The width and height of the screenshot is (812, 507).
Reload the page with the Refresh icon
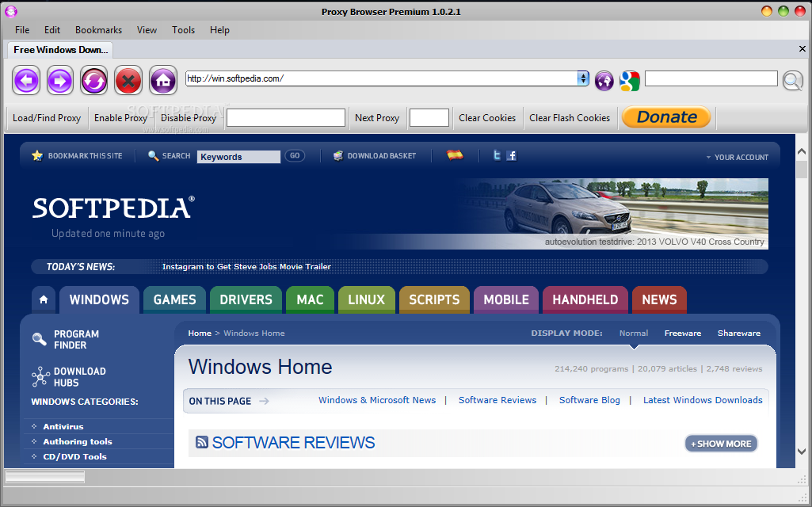click(x=93, y=80)
